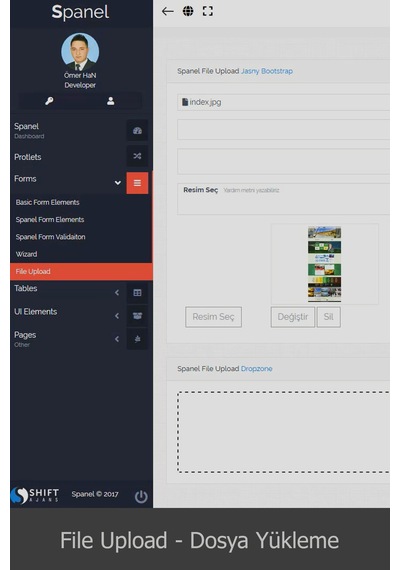Collapse the Forms menu chevron
Screen dimensions: 400x570
click(x=117, y=182)
